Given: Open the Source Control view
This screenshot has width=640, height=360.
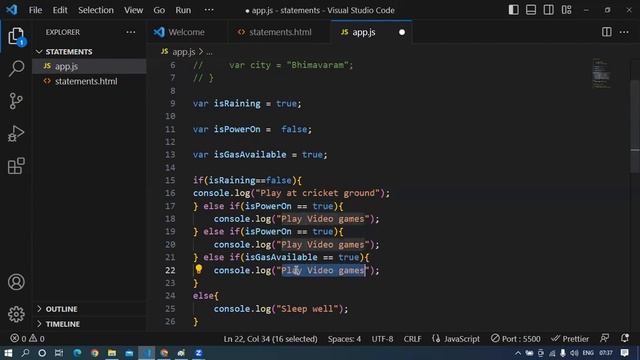Looking at the screenshot, I should (16, 101).
